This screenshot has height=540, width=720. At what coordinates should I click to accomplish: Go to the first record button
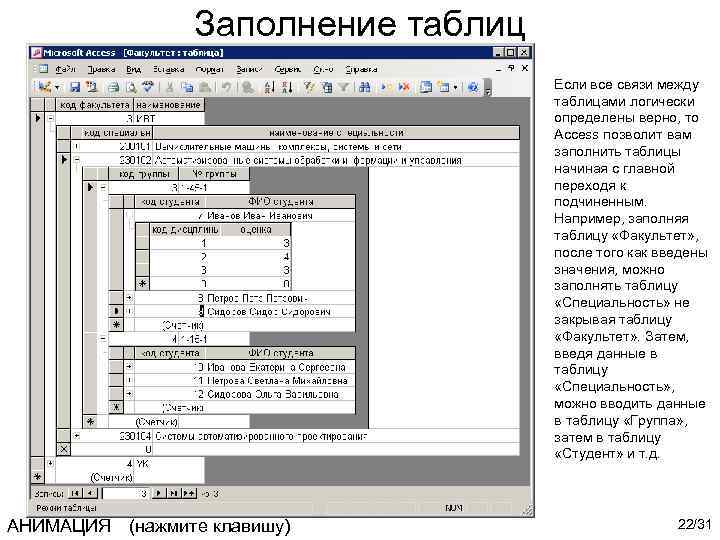click(75, 494)
